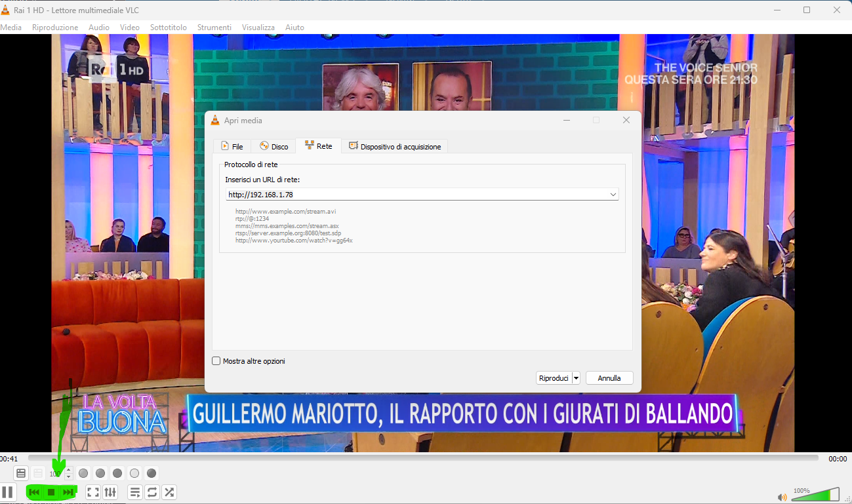852x504 pixels.
Task: Open the Visualizza menu
Action: [258, 28]
